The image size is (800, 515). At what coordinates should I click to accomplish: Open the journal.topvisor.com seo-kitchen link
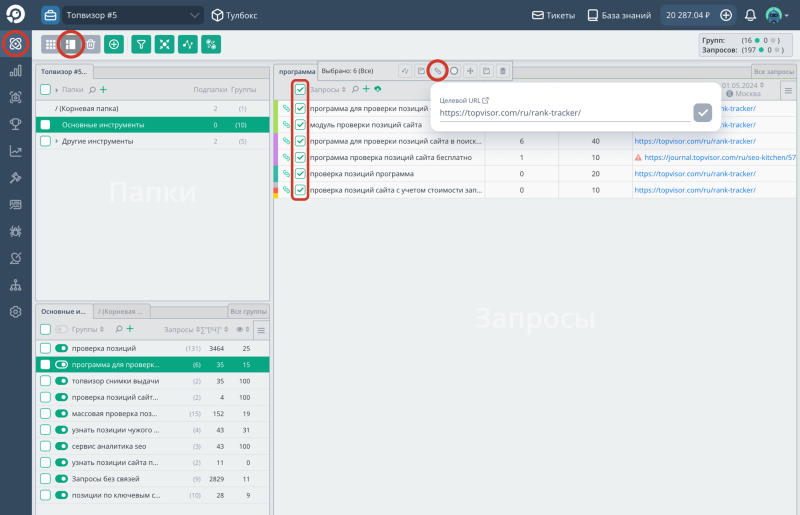tap(719, 157)
